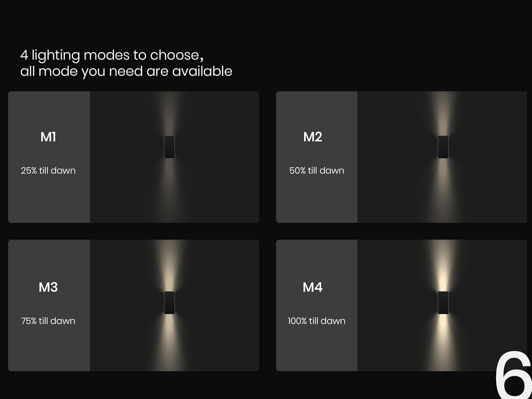Pick the M4 mode label
The height and width of the screenshot is (399, 532).
tap(312, 287)
